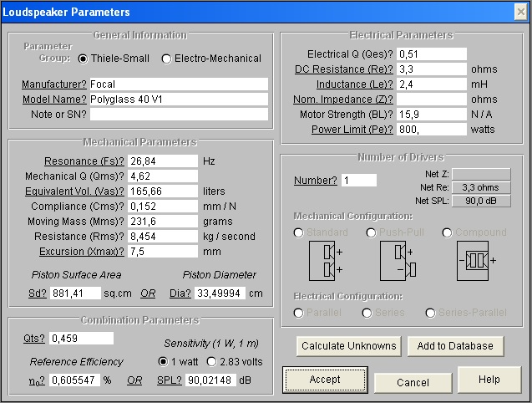The height and width of the screenshot is (403, 532).
Task: Focus the Resonance (Fs) value field
Action: (x=163, y=161)
